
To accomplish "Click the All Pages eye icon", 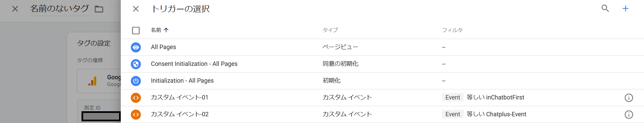I will pyautogui.click(x=136, y=47).
